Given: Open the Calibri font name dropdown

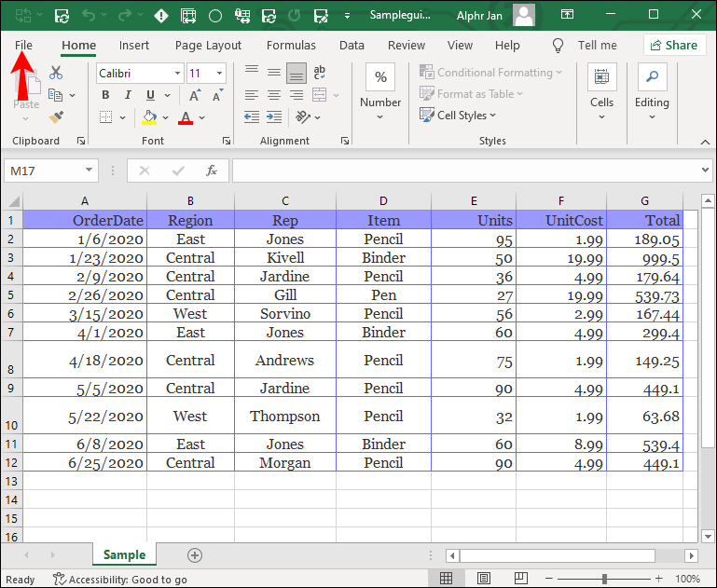Looking at the screenshot, I should click(x=177, y=73).
